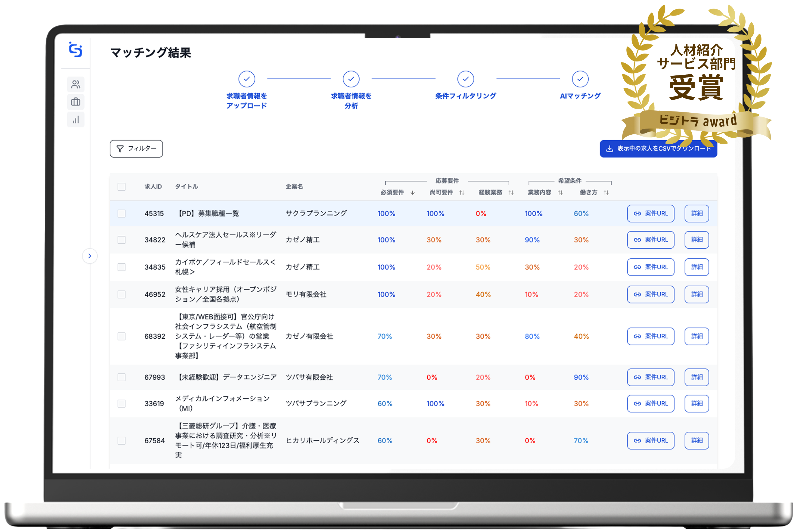Image resolution: width=796 pixels, height=532 pixels.
Task: Open 案件URL for job 67584
Action: 650,440
